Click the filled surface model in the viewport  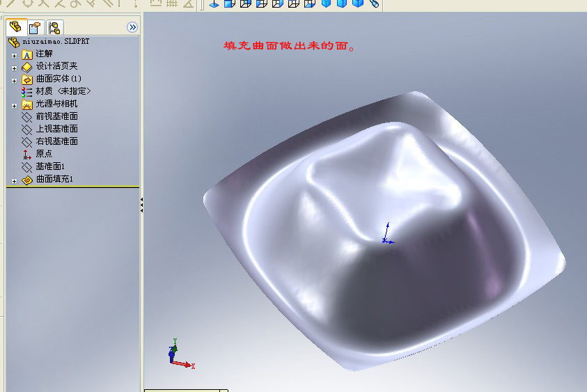[x=386, y=230]
